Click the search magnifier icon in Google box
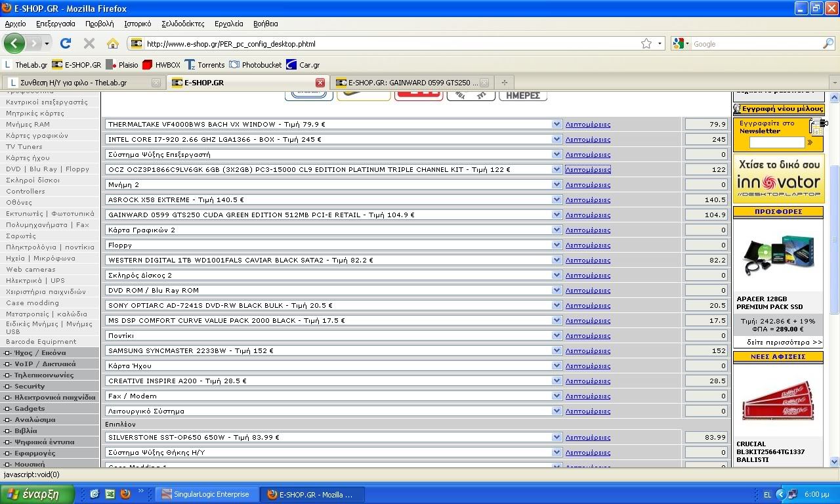 (828, 44)
